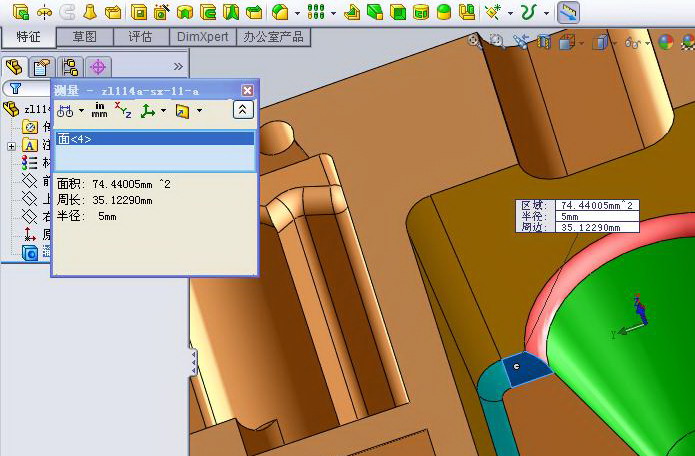Expand the Fillet dropdown arrow
Viewport: 695px width, 456px height.
(x=297, y=13)
